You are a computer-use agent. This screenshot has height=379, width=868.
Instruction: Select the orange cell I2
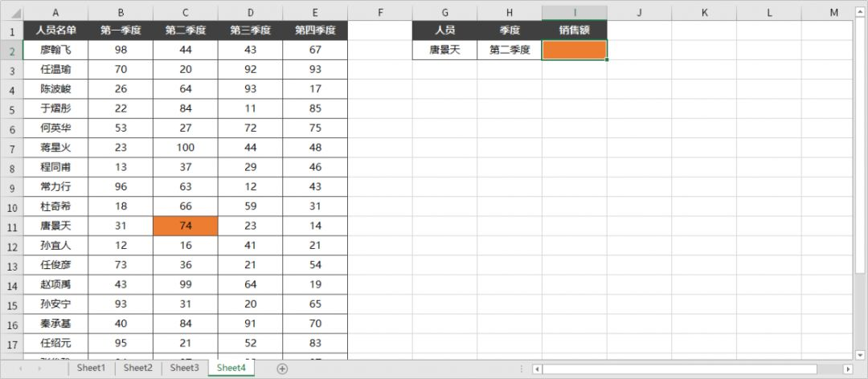[x=574, y=50]
